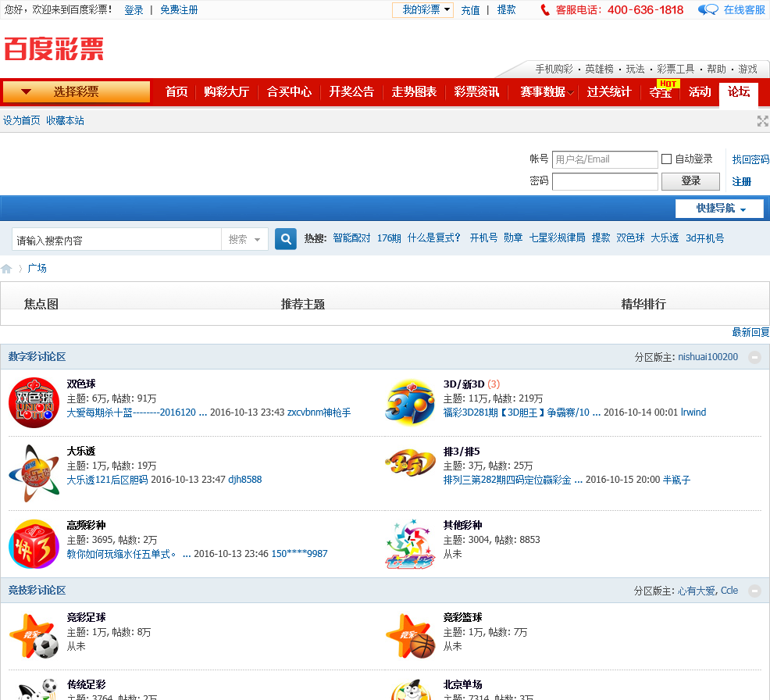Image resolution: width=770 pixels, height=700 pixels.
Task: Click the fullscreen expand icon
Action: (762, 121)
